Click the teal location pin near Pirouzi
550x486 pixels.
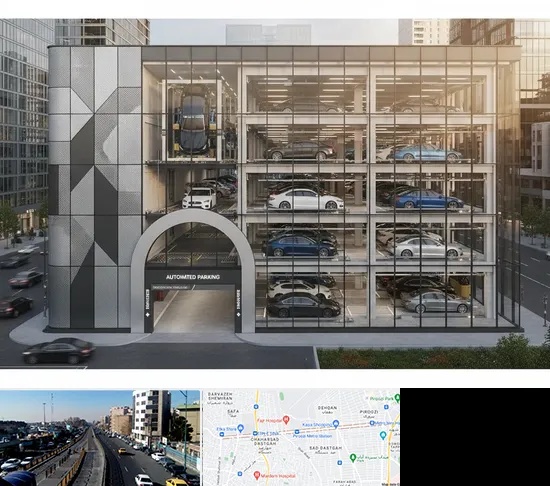pyautogui.click(x=383, y=435)
